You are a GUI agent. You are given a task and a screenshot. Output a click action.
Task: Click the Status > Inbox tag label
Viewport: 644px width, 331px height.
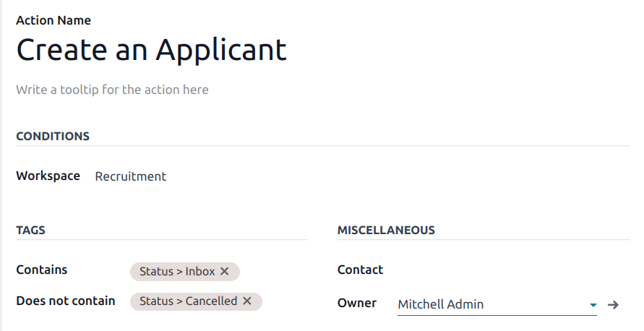[x=177, y=272]
